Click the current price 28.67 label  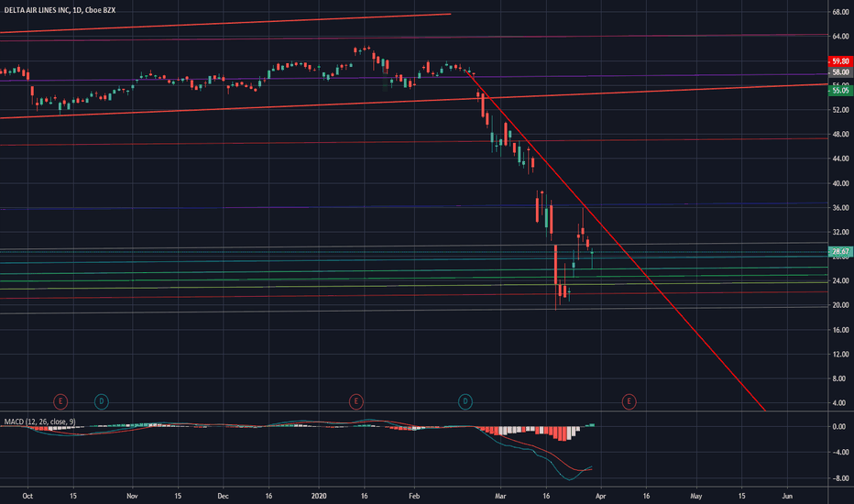point(840,251)
